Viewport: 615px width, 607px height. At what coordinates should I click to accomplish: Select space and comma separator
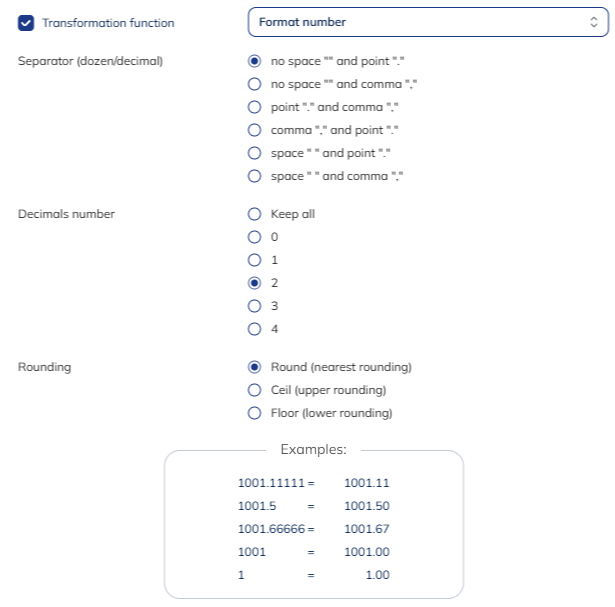(255, 176)
